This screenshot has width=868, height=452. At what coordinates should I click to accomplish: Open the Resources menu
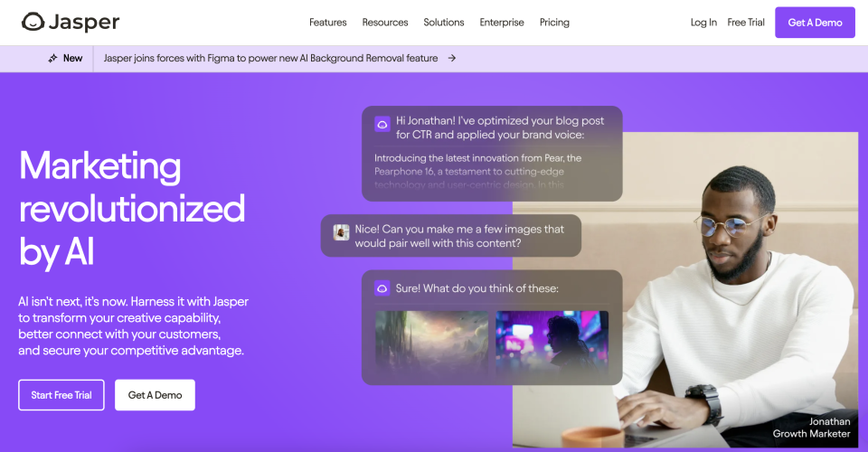click(x=385, y=23)
